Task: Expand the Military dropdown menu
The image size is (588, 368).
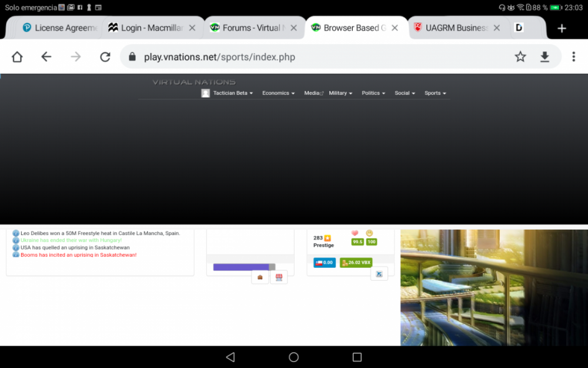Action: click(x=340, y=93)
